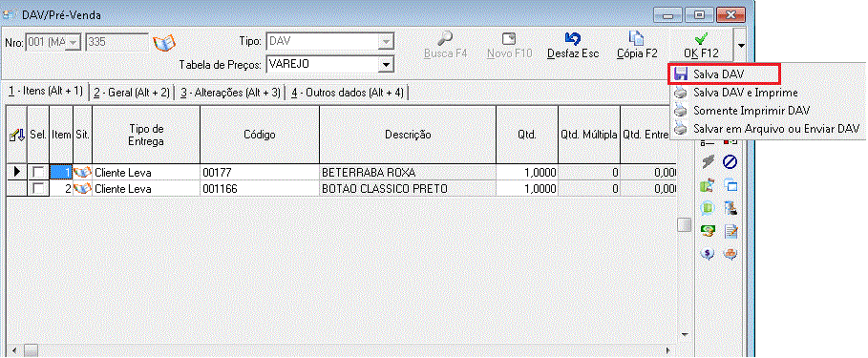Screen dimensions: 868x358
Task: Click the blue prohibited circle icon
Action: tap(730, 162)
